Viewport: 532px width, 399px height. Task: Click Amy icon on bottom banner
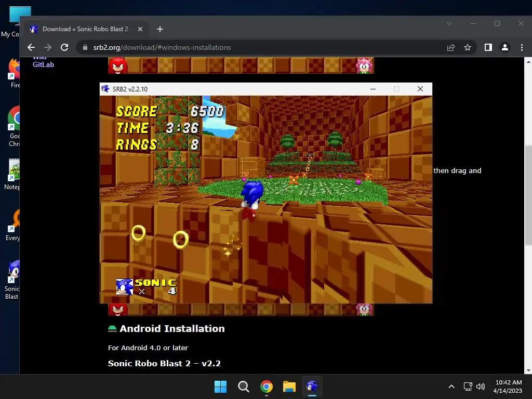(x=364, y=310)
